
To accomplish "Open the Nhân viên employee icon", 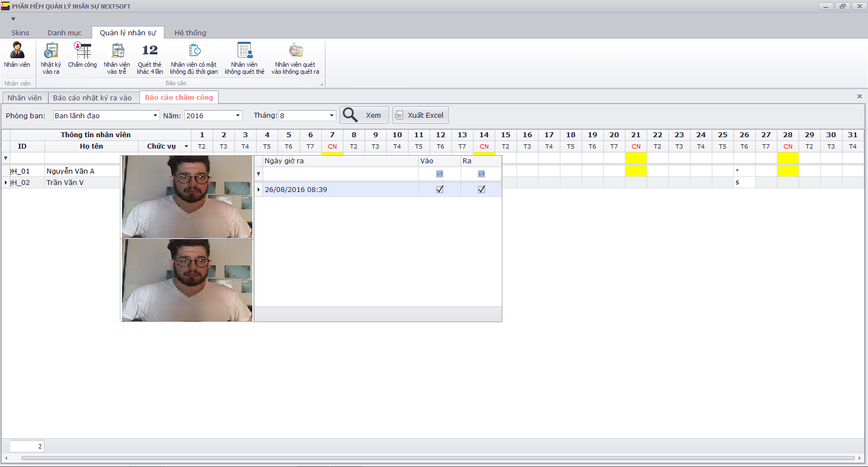I will tap(17, 55).
